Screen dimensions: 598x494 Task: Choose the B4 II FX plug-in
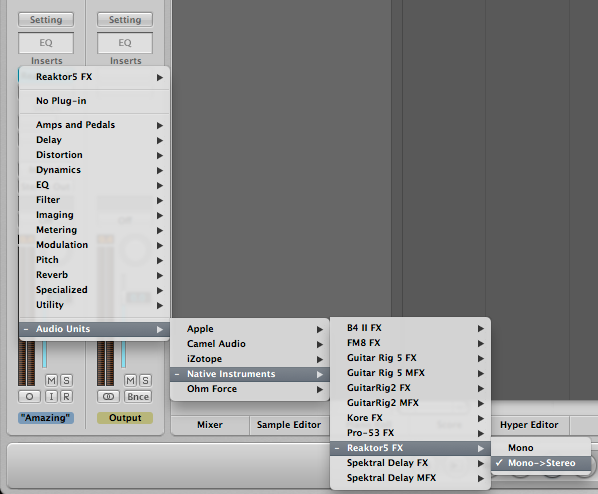(410, 328)
